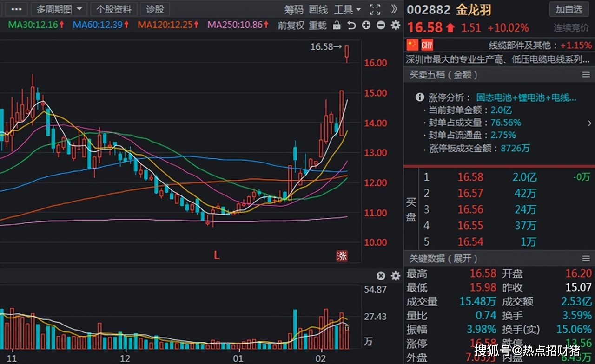
Task: Select bid level 2 price 16.57
Action: pyautogui.click(x=470, y=193)
